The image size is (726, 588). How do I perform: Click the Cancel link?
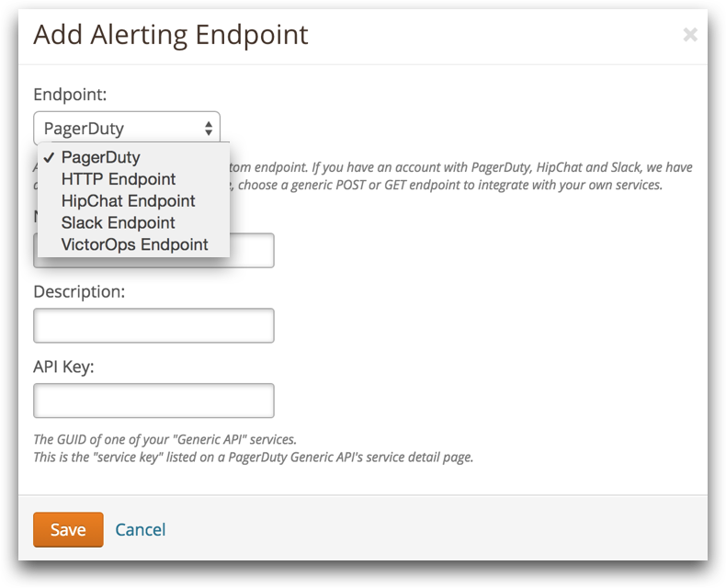(141, 529)
